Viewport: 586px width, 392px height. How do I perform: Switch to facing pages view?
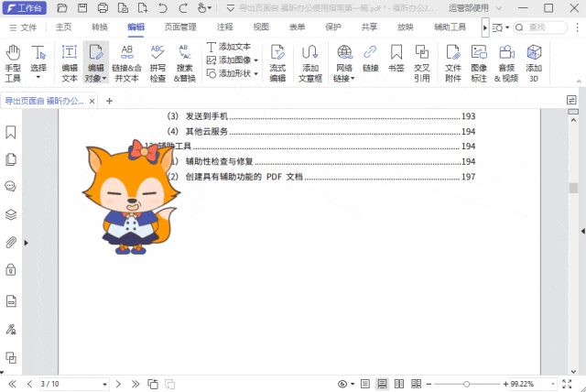pos(399,384)
